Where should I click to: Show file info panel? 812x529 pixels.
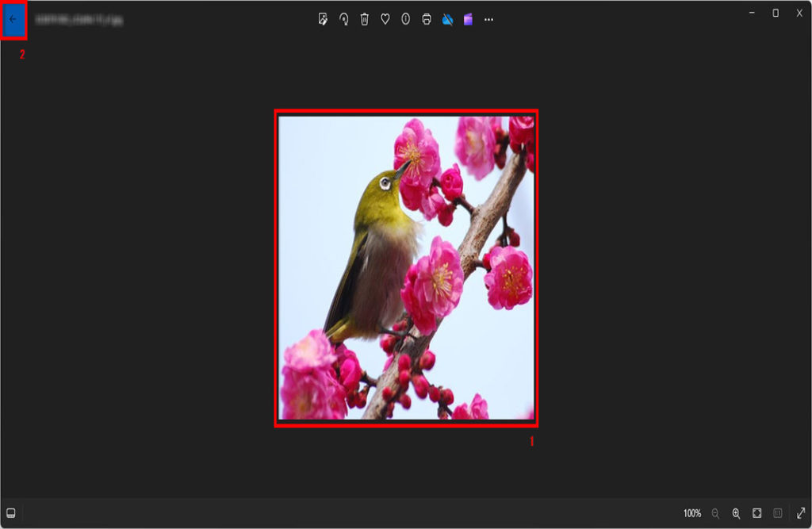point(405,19)
